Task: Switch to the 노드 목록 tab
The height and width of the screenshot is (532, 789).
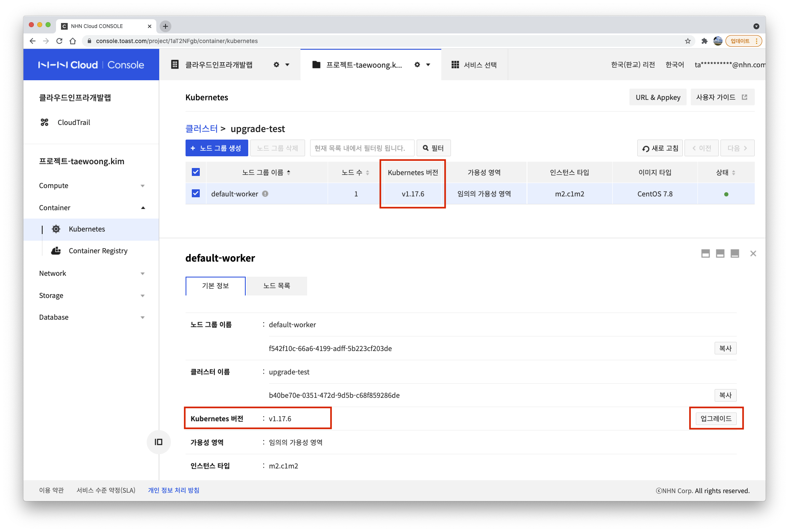Action: coord(277,286)
